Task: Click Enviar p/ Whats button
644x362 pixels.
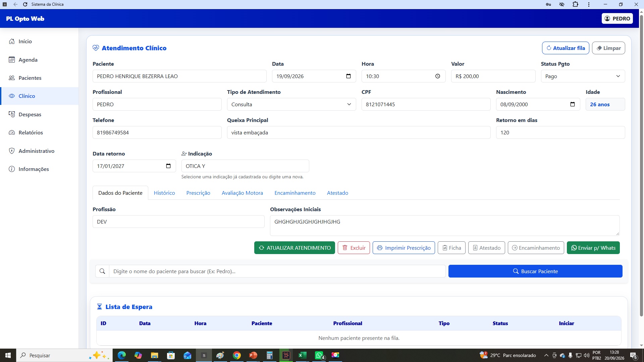Action: click(593, 248)
